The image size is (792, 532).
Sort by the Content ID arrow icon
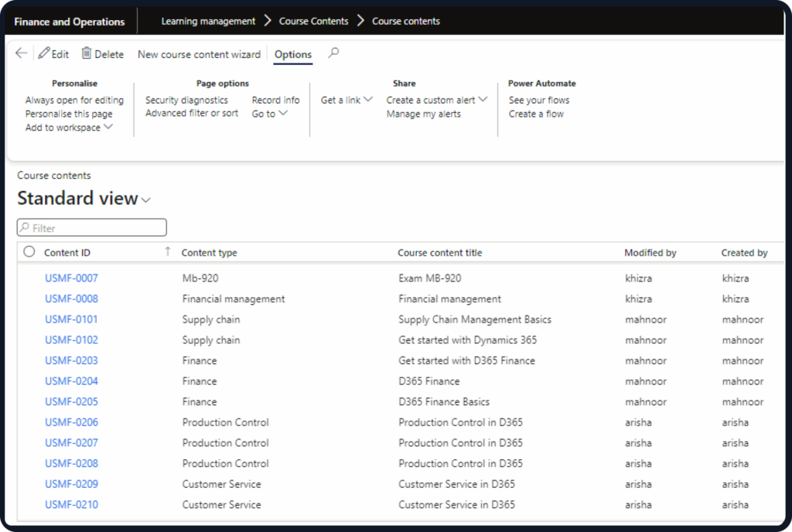(168, 251)
